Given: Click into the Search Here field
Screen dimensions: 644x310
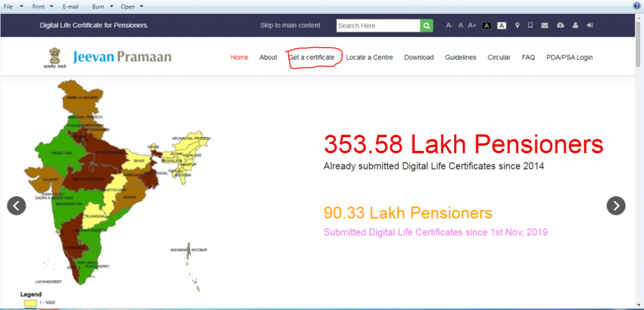Looking at the screenshot, I should (377, 26).
